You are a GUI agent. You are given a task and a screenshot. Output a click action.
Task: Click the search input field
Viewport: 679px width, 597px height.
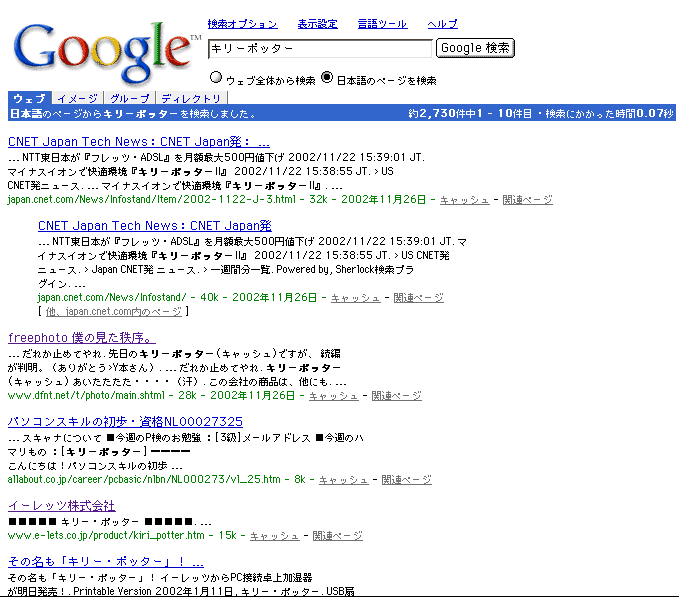point(319,48)
